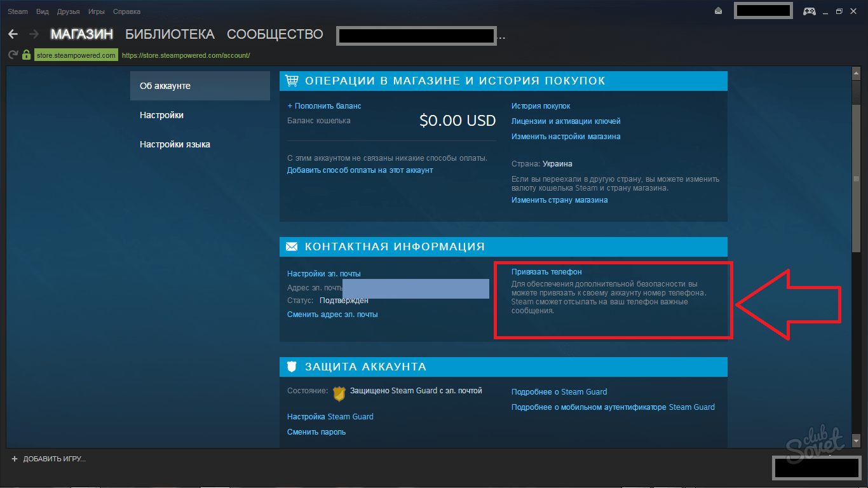
Task: Click the plus icon to add a game
Action: (x=15, y=459)
